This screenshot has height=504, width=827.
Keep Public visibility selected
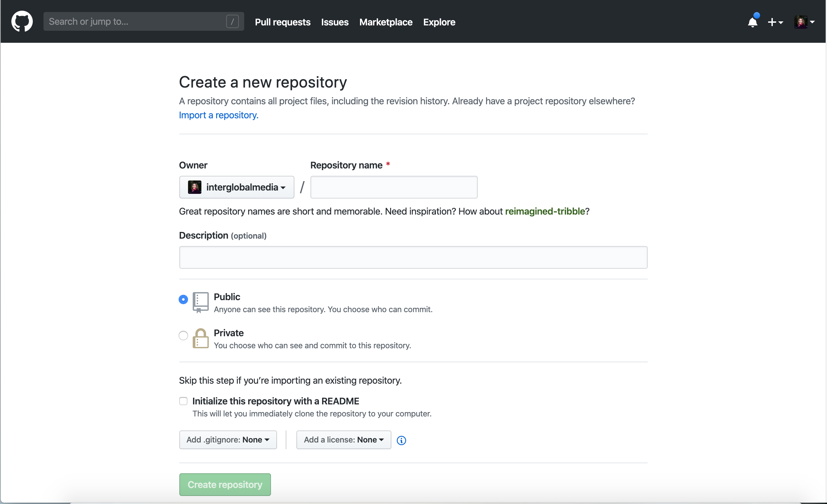[x=183, y=299]
